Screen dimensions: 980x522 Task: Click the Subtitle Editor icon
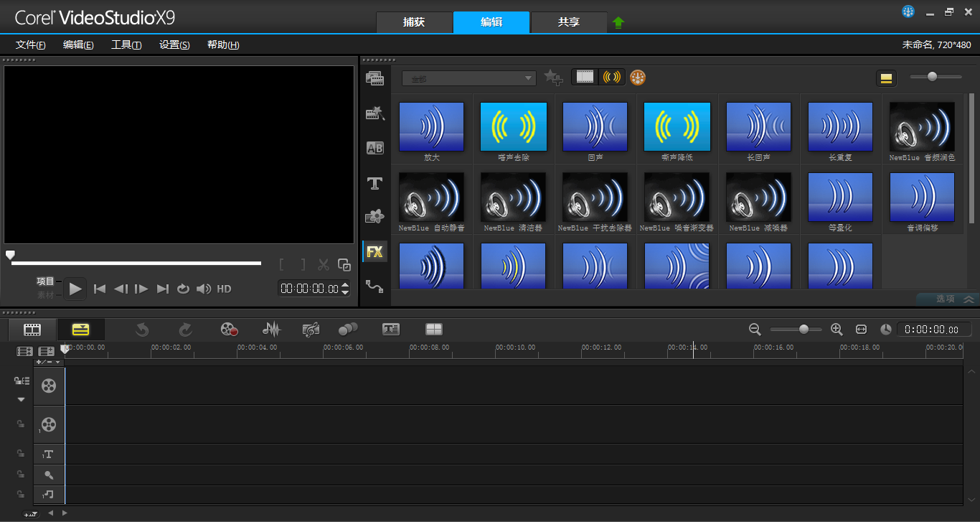[x=391, y=330]
